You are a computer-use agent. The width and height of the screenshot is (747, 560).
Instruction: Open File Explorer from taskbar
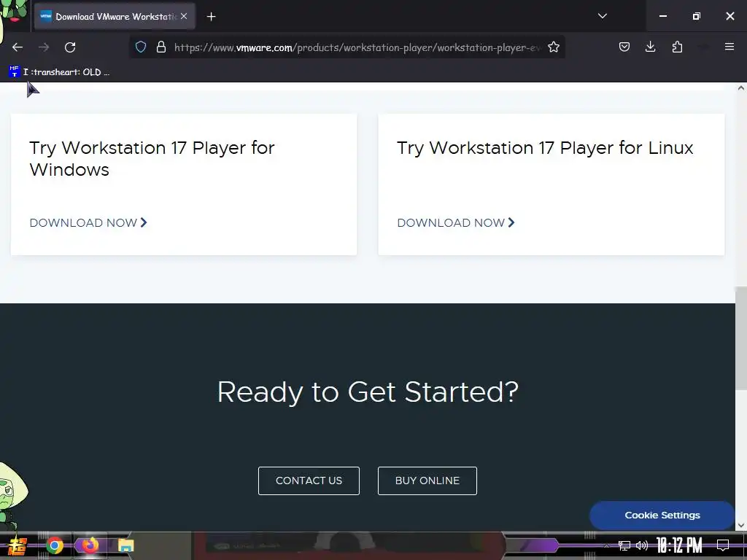coord(126,545)
